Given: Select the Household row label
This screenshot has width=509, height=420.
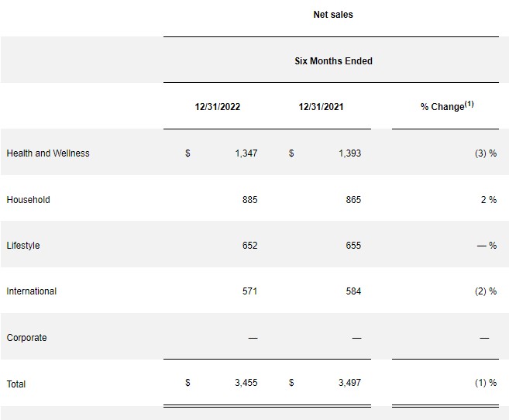Looking at the screenshot, I should pos(28,200).
